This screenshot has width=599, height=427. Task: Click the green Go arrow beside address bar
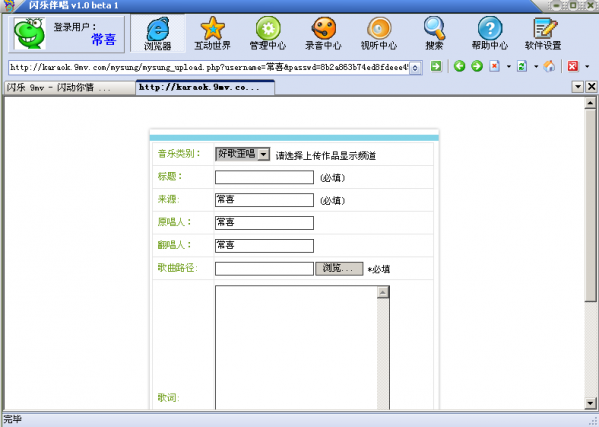tap(436, 66)
